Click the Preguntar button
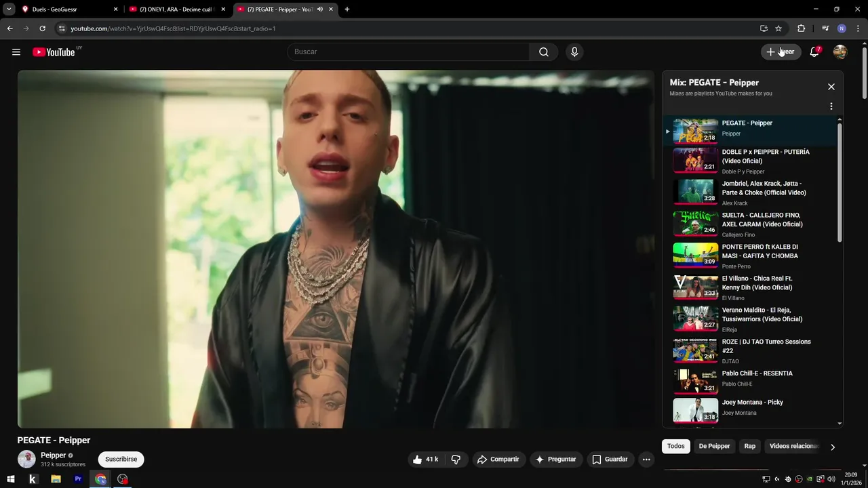The height and width of the screenshot is (488, 868). (556, 460)
